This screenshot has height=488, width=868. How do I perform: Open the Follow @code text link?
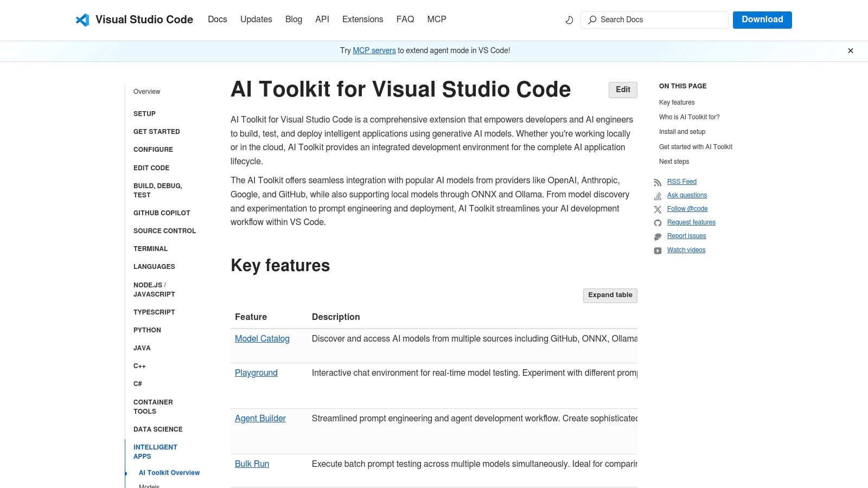[687, 209]
